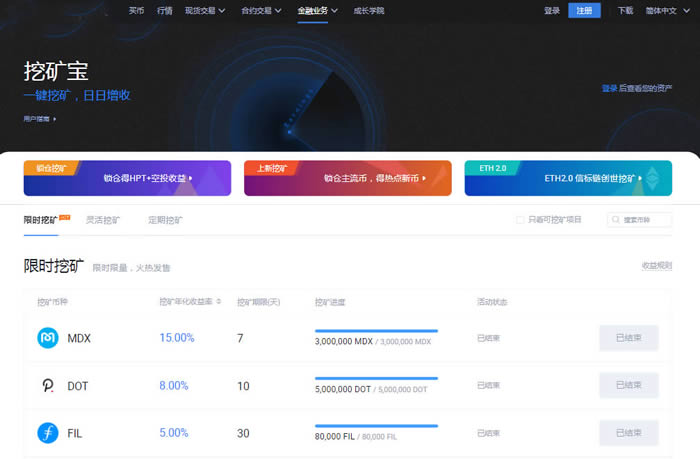Image resolution: width=700 pixels, height=459 pixels.
Task: Click the arrow next to 用户指南
Action: (x=55, y=119)
